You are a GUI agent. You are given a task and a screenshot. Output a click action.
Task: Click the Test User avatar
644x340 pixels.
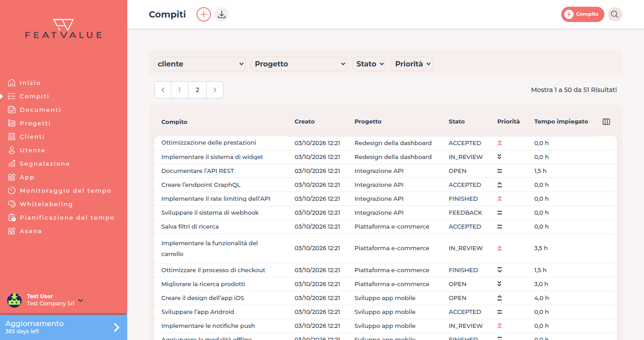pyautogui.click(x=14, y=300)
